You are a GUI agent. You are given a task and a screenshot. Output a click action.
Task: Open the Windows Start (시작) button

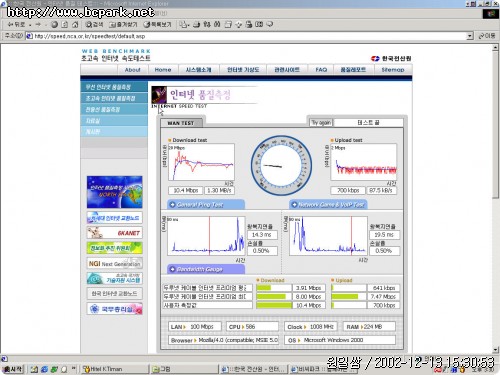click(x=12, y=369)
